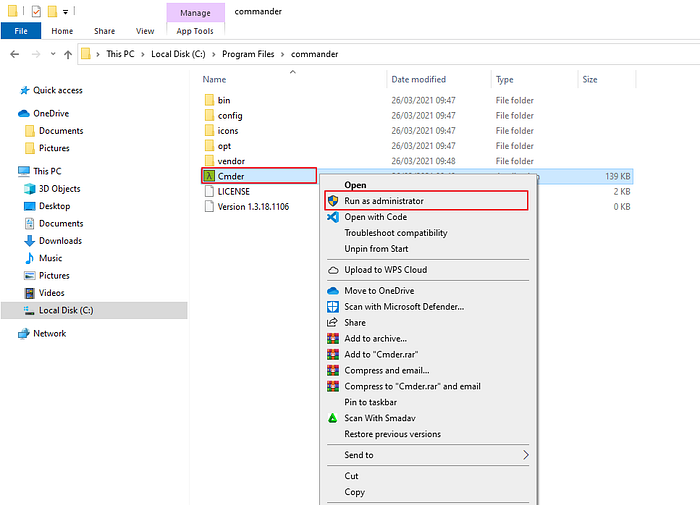This screenshot has width=700, height=505.
Task: Open the vendor folder in file list
Action: pyautogui.click(x=231, y=161)
